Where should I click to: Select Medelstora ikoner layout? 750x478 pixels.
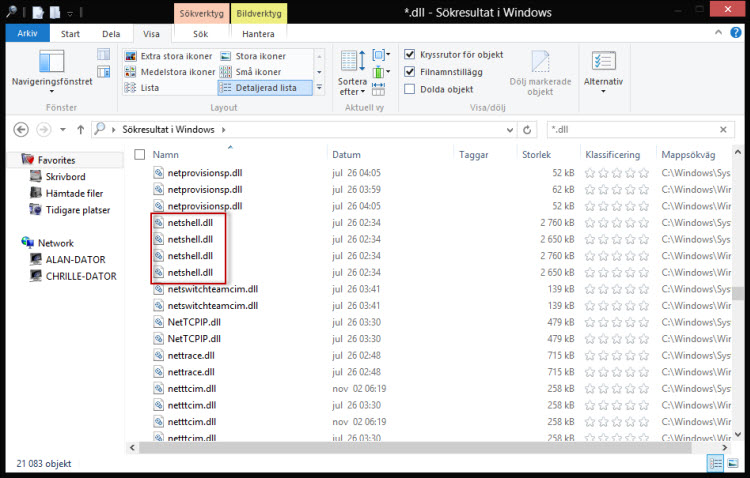[x=170, y=72]
